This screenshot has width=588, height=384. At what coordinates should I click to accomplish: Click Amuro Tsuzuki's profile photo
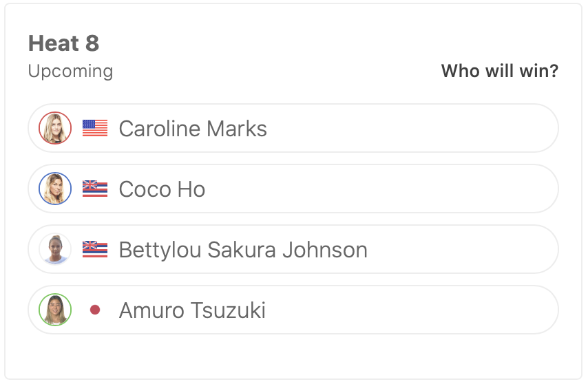pyautogui.click(x=55, y=310)
